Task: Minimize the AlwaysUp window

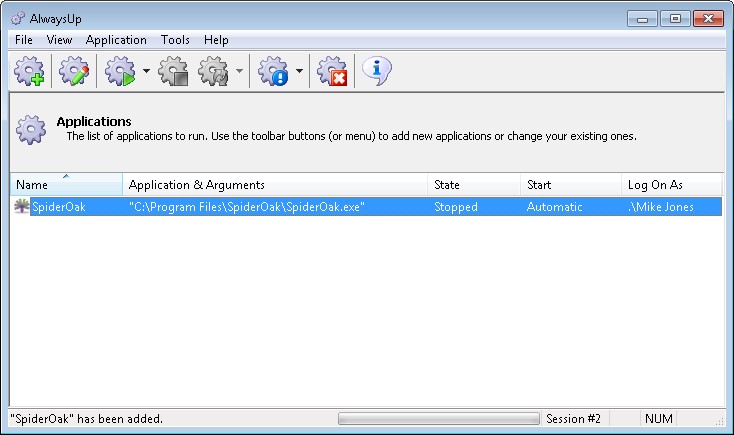Action: pyautogui.click(x=642, y=19)
